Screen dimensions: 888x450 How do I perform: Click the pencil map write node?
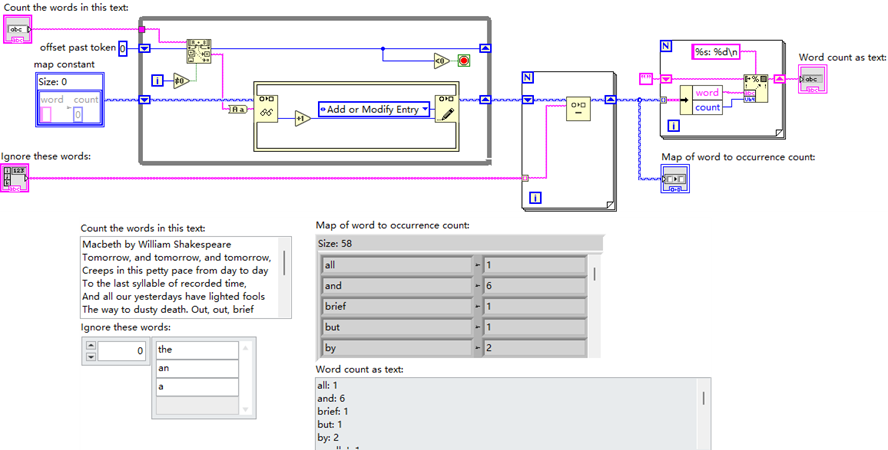[446, 109]
